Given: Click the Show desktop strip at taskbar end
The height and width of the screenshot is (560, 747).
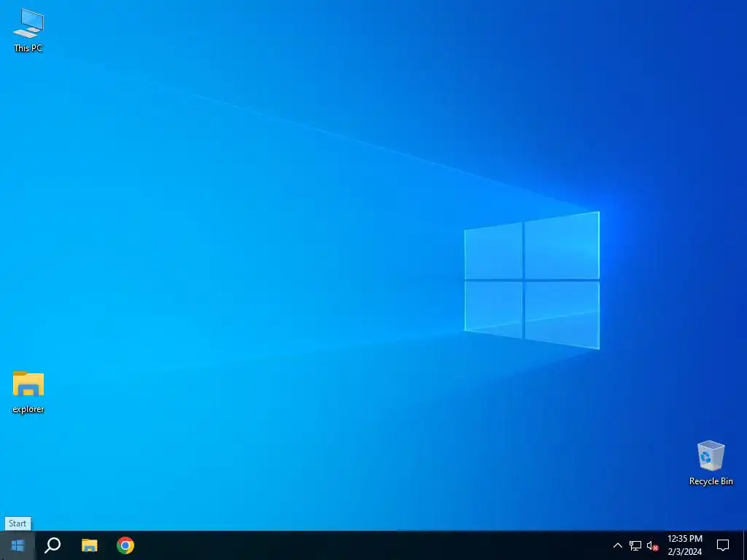Looking at the screenshot, I should coord(745,545).
